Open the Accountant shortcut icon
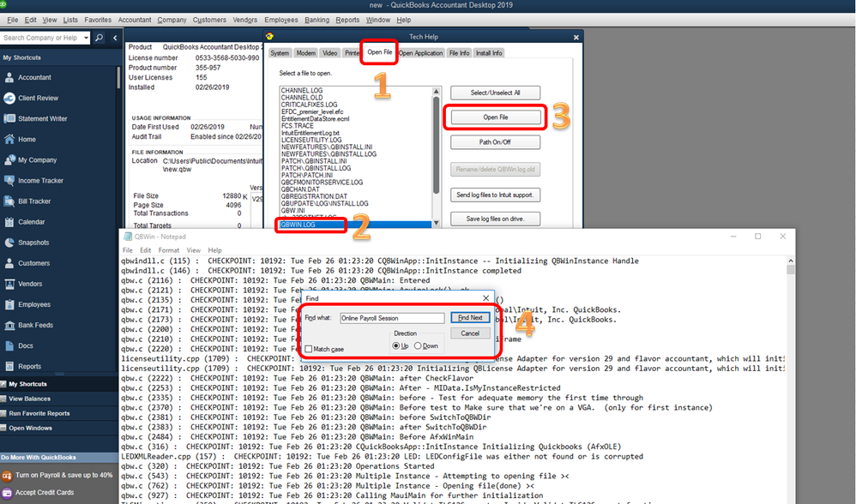The image size is (856, 504). [9, 77]
